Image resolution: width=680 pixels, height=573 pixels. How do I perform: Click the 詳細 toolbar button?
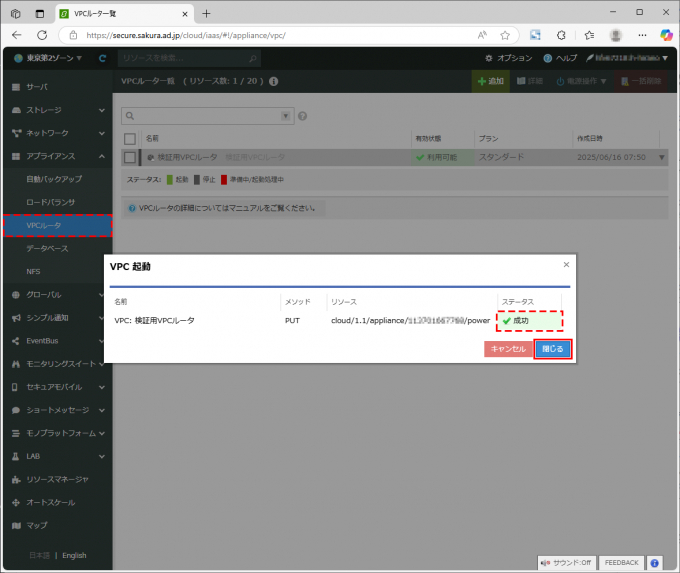530,81
